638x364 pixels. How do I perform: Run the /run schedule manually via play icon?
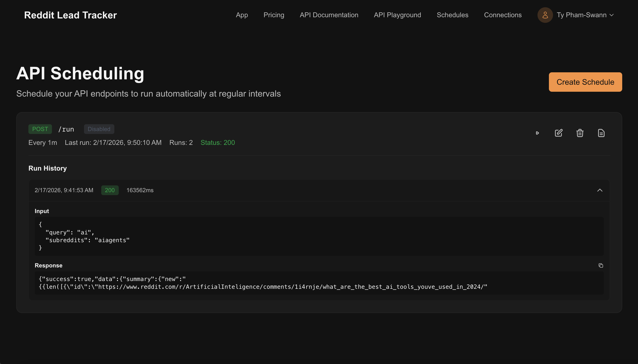coord(537,133)
